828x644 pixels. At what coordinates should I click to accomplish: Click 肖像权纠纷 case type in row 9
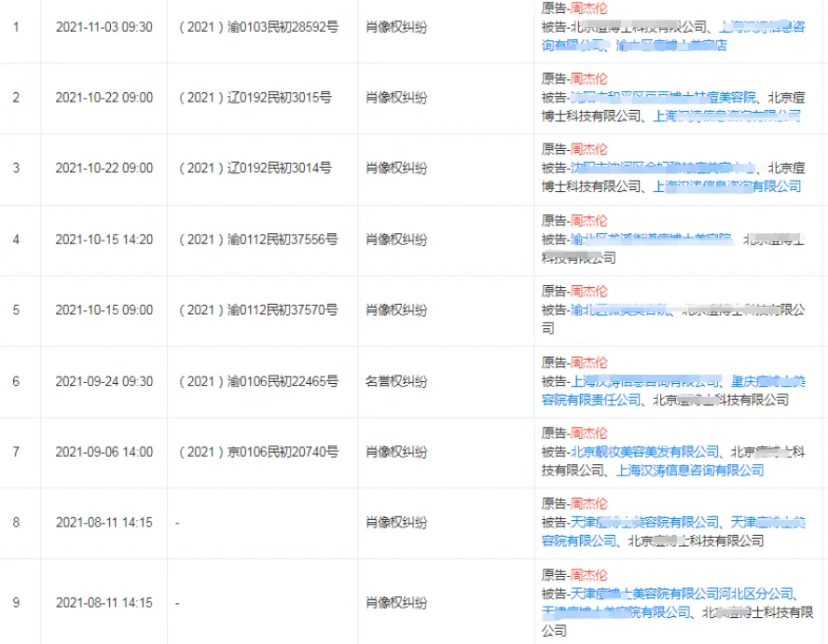point(396,602)
